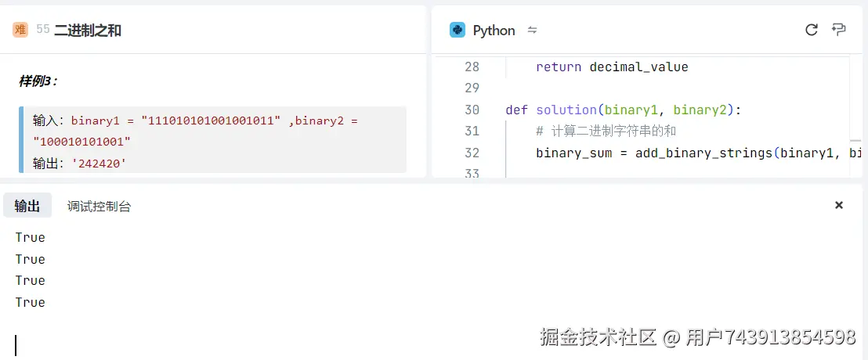Reset code with the refresh icon
Image resolution: width=868 pixels, height=360 pixels.
point(812,31)
